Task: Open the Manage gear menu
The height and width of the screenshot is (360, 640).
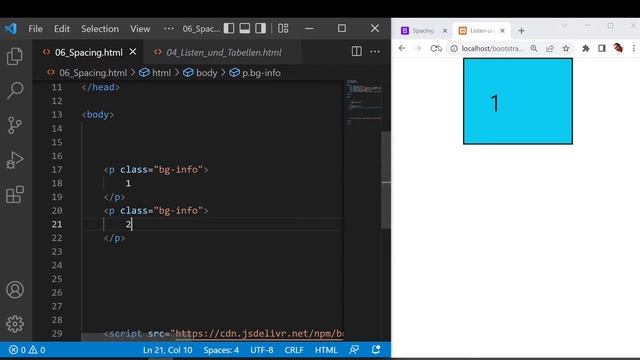Action: 15,324
